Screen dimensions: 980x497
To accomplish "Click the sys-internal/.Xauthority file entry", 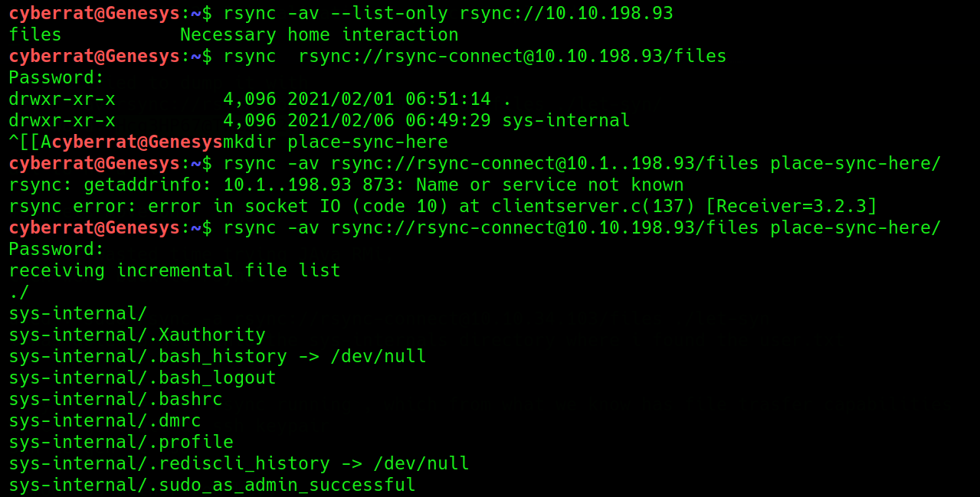I will coord(136,335).
